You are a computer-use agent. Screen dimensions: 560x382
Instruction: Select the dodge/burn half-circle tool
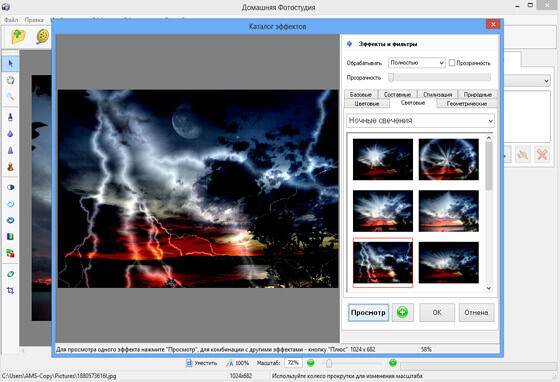[10, 187]
